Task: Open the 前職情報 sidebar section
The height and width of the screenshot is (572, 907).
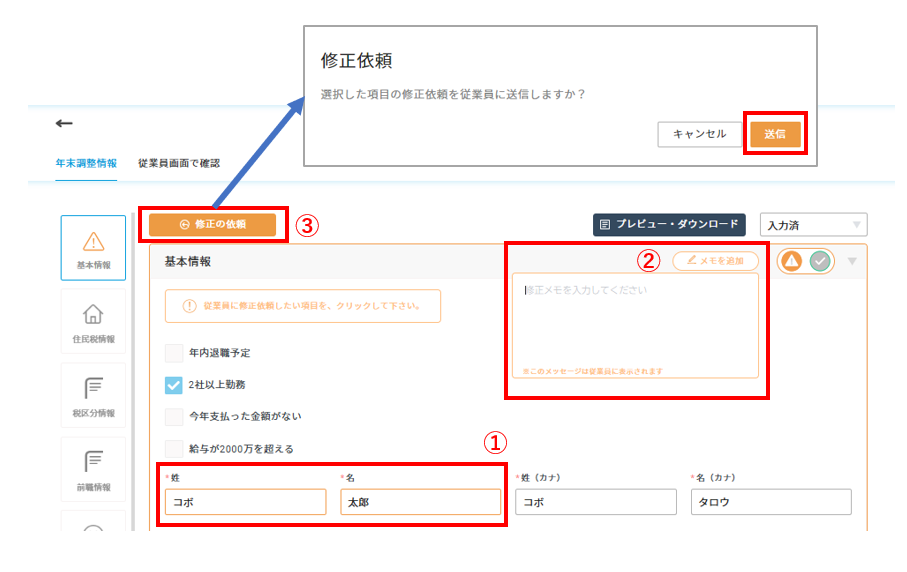Action: pos(93,470)
